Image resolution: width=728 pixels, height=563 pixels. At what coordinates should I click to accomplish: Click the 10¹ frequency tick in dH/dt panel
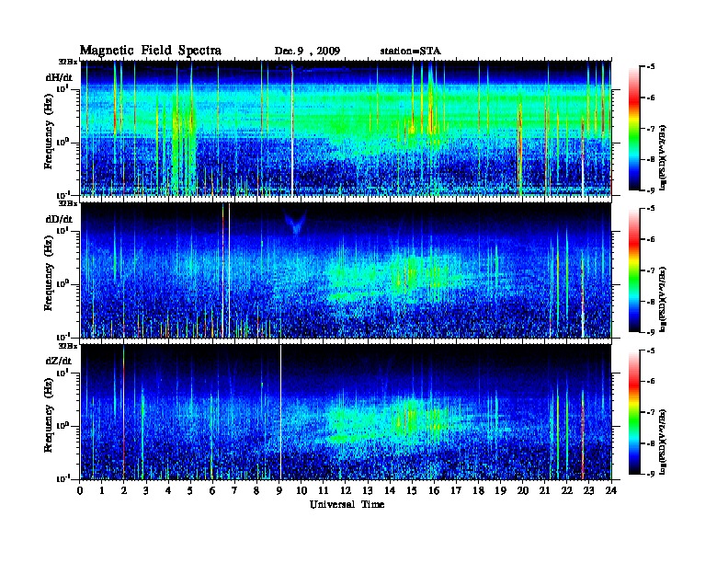coord(63,88)
